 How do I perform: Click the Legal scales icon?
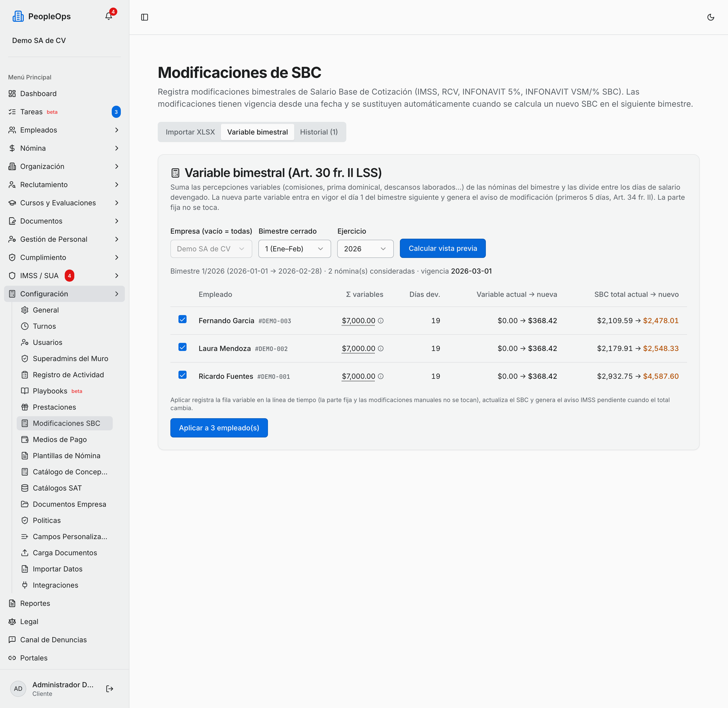pyautogui.click(x=12, y=621)
